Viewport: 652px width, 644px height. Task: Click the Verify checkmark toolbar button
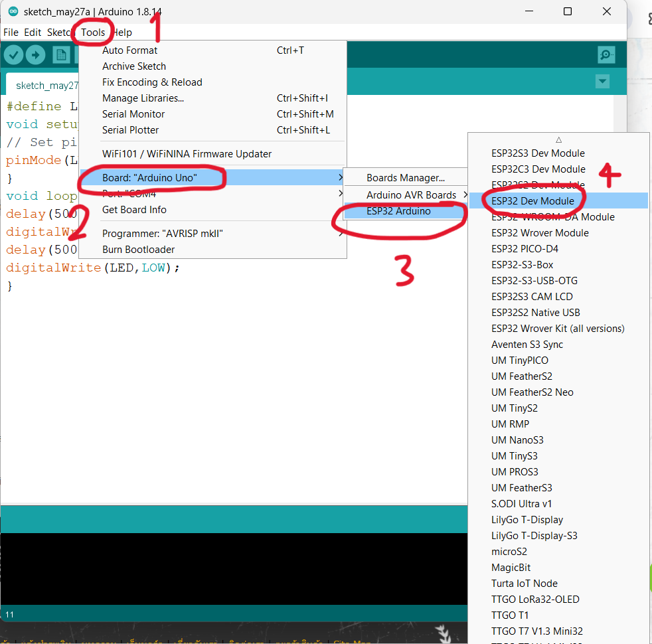tap(14, 55)
